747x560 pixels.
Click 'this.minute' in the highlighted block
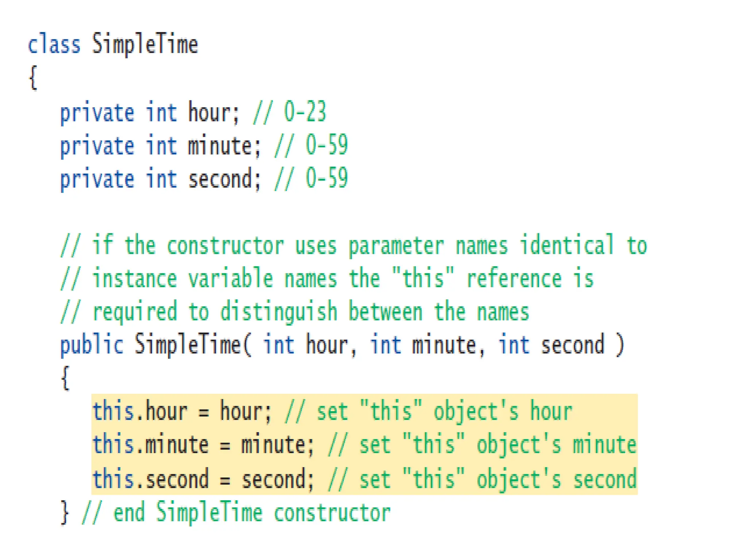click(x=151, y=445)
